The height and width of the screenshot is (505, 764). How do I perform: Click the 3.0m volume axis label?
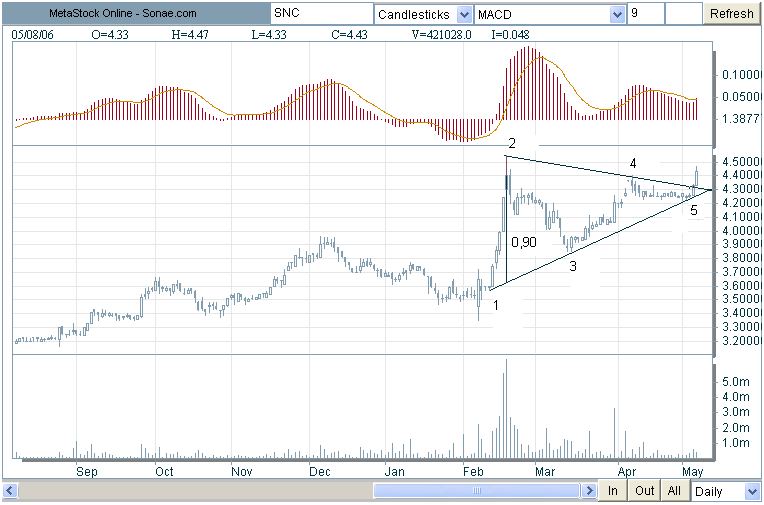point(736,412)
